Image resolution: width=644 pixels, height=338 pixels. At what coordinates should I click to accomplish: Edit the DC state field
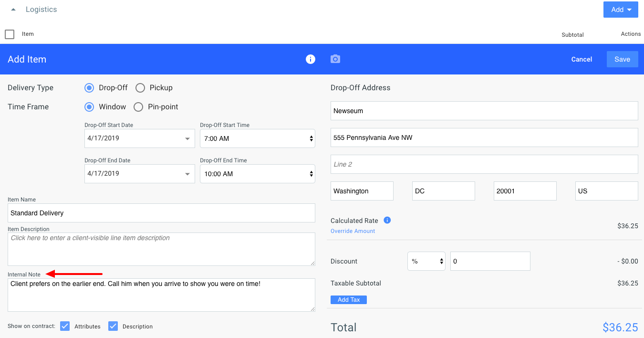[444, 191]
